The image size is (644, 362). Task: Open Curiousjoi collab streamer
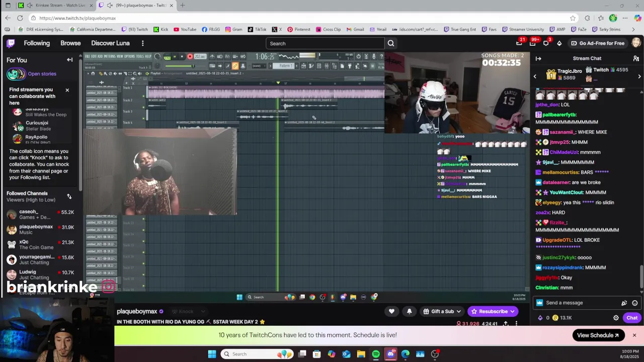click(40, 126)
